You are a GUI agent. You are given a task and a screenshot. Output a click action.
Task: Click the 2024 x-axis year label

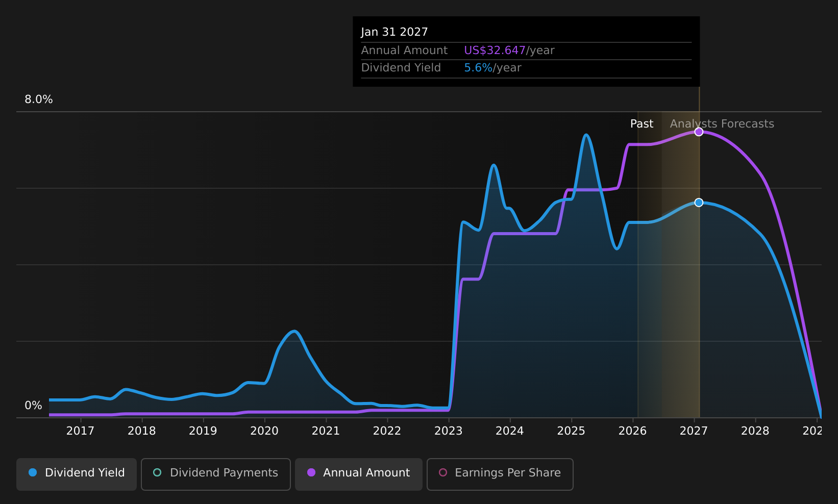click(510, 431)
